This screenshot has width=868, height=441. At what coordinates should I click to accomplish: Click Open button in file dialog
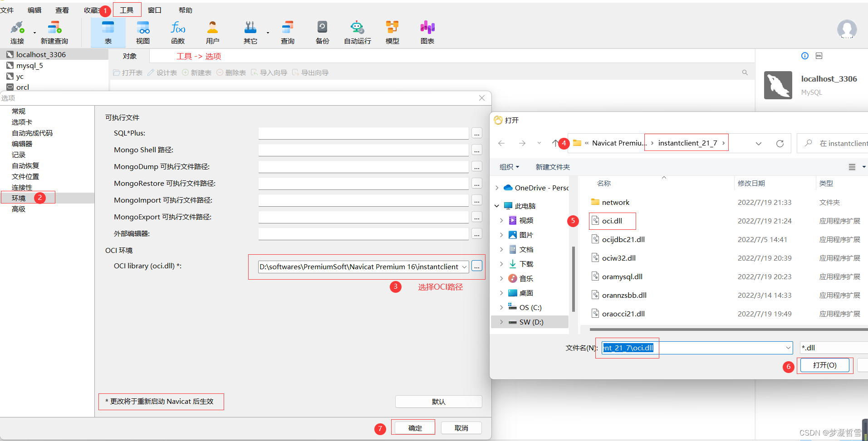[824, 365]
